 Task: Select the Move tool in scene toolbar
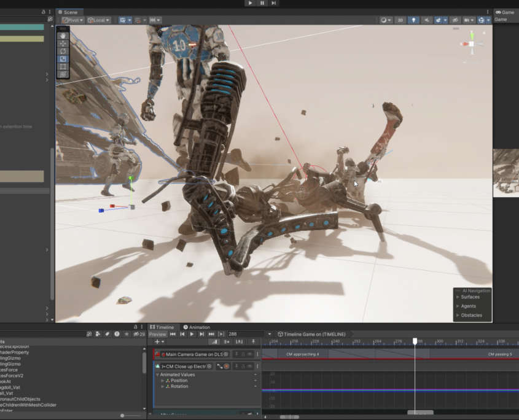tap(63, 44)
